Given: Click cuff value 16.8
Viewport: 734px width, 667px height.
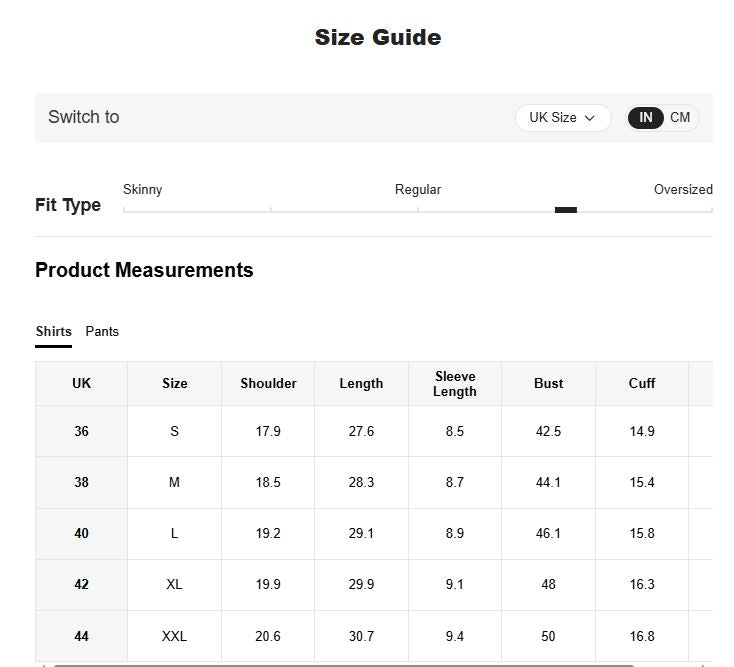Looking at the screenshot, I should (x=642, y=636).
